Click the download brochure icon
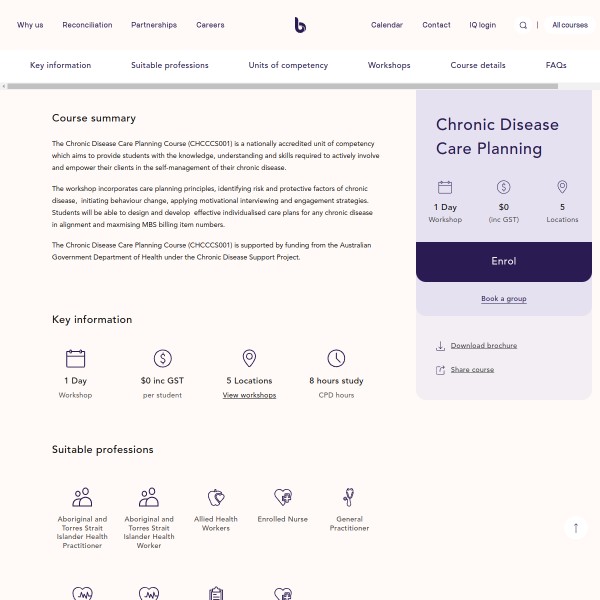 (x=440, y=346)
